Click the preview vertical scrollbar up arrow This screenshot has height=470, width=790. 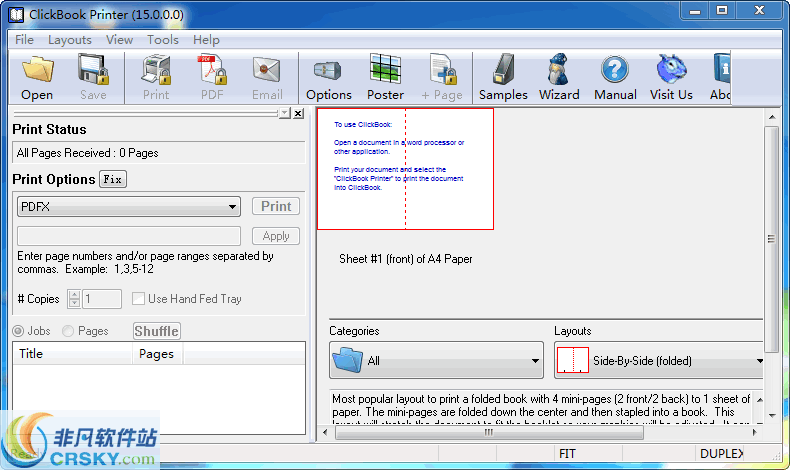[x=772, y=117]
